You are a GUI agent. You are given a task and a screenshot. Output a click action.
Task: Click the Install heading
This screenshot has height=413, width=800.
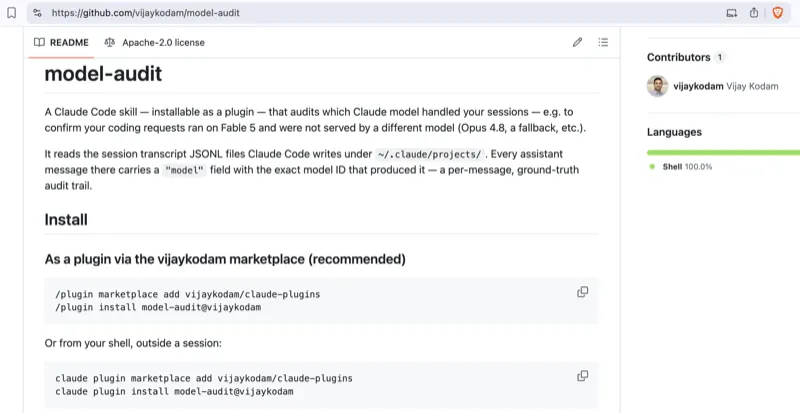point(66,220)
